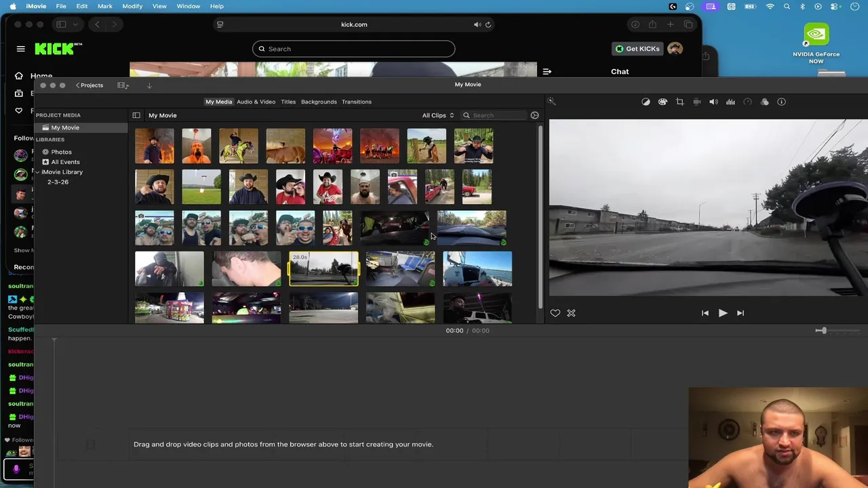Viewport: 868px width, 488px height.
Task: Mute the Safari tab audio
Action: [477, 24]
